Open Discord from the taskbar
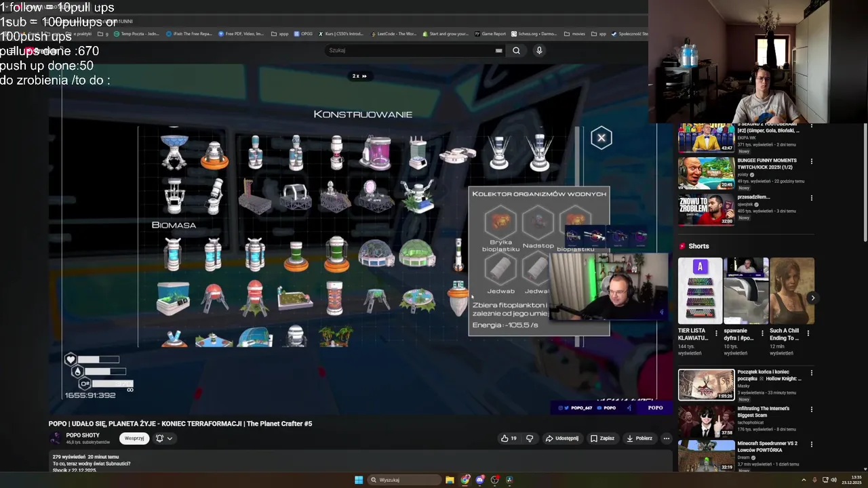 tap(480, 480)
